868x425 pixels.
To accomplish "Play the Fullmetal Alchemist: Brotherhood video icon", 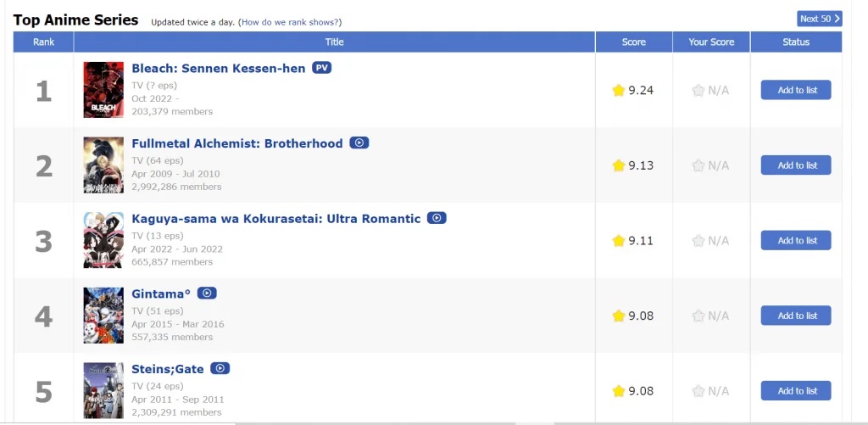I will 359,143.
